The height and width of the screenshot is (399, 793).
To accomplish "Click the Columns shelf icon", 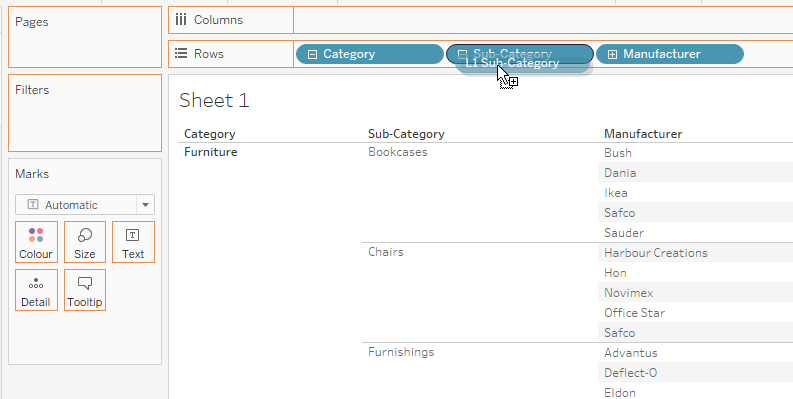I will tap(181, 20).
